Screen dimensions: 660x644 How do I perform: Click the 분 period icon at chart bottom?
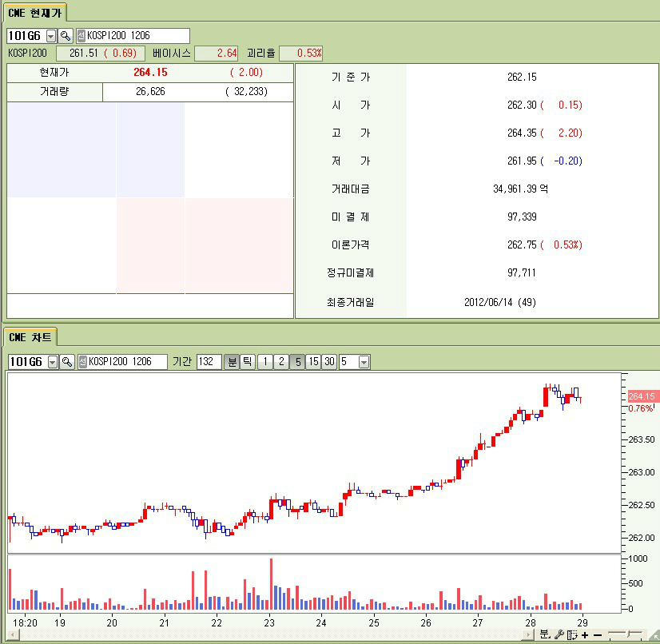[x=545, y=634]
